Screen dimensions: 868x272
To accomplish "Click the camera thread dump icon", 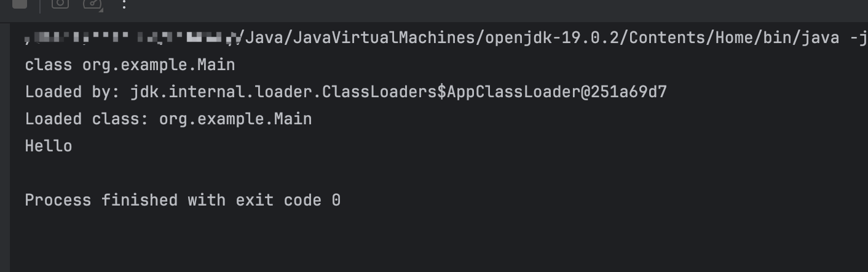I will tap(59, 3).
